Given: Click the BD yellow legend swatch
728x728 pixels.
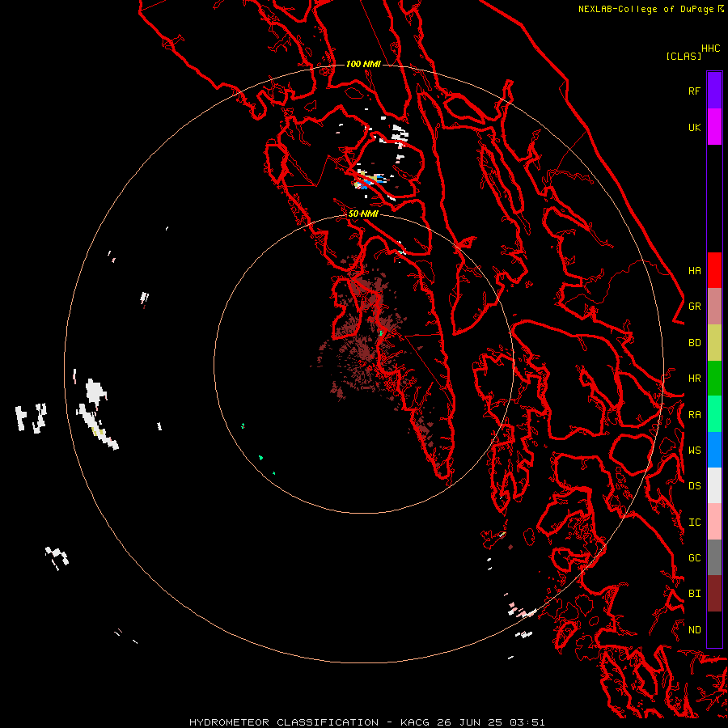Looking at the screenshot, I should (714, 343).
